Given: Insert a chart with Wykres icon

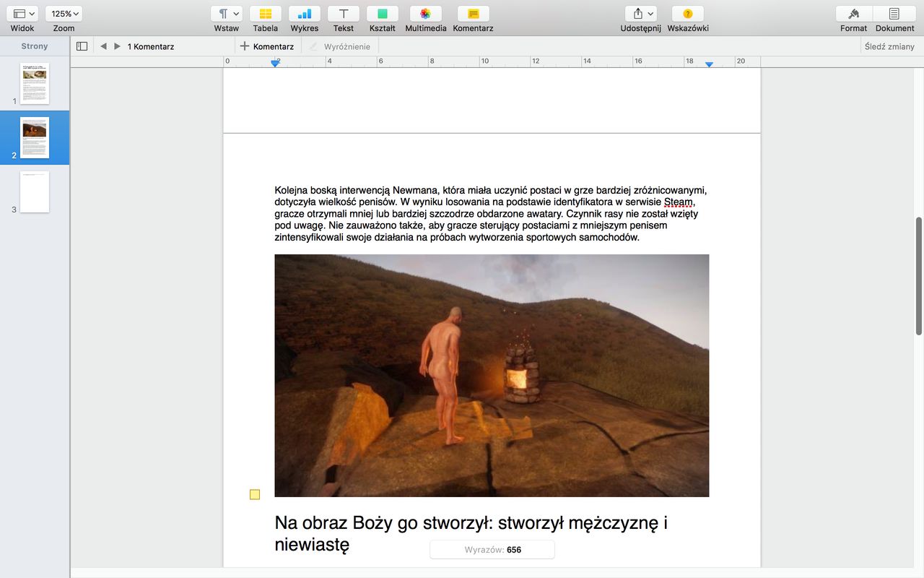Looking at the screenshot, I should 304,14.
